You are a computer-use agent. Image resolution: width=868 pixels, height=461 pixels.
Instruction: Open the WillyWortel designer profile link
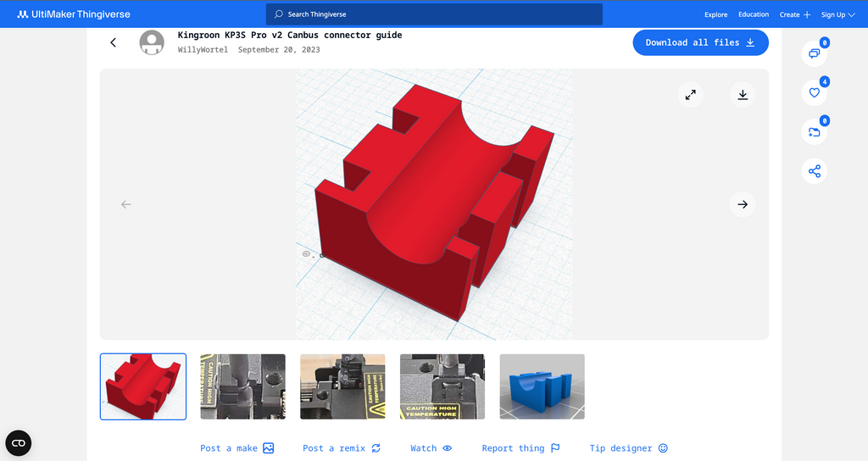click(x=203, y=50)
